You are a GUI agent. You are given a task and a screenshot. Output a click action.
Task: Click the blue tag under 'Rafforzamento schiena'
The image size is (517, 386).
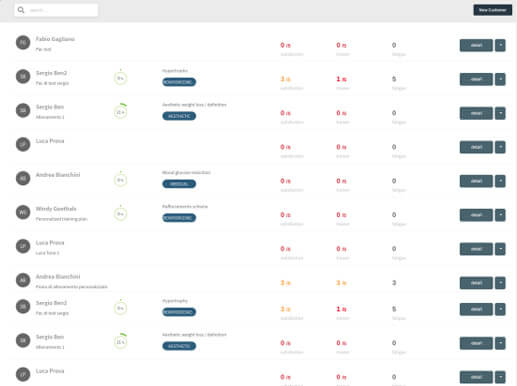coord(179,218)
